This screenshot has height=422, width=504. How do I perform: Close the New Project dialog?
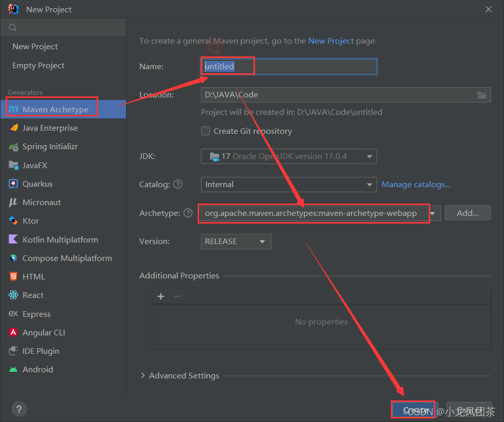pos(489,9)
